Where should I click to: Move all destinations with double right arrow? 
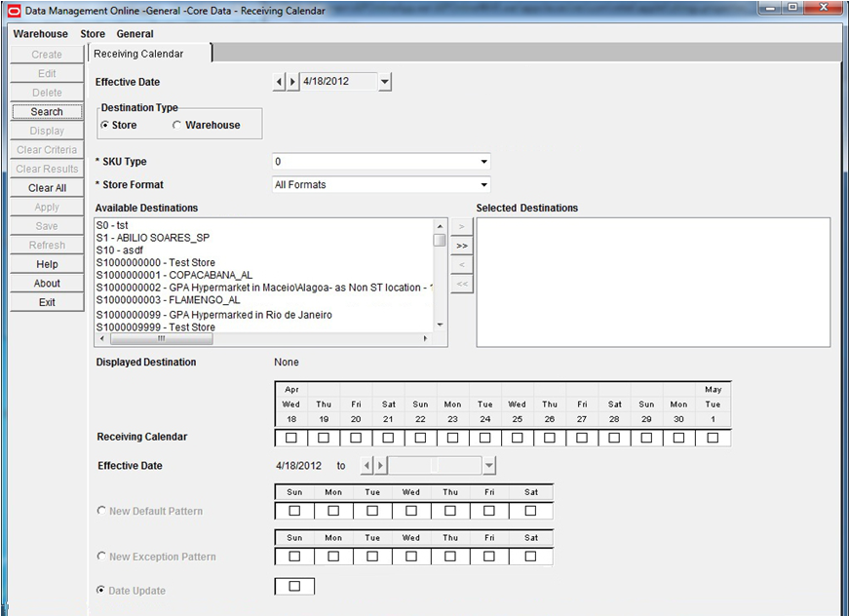pyautogui.click(x=461, y=246)
